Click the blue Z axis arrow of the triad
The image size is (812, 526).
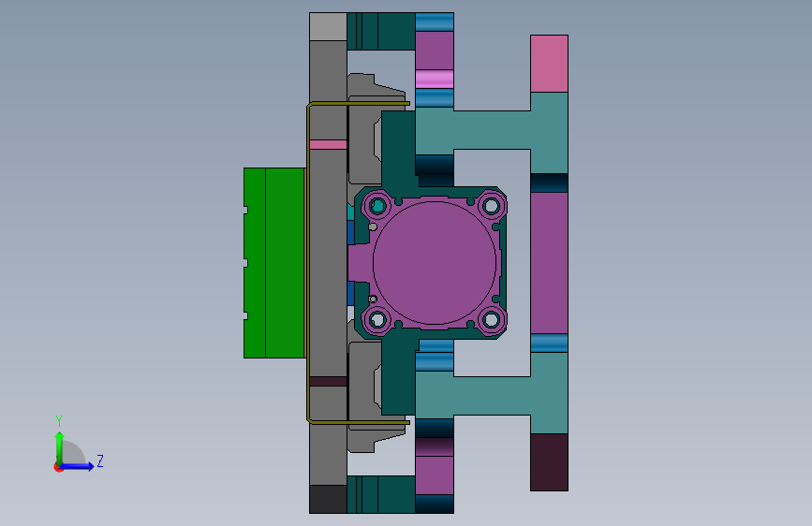pos(78,466)
